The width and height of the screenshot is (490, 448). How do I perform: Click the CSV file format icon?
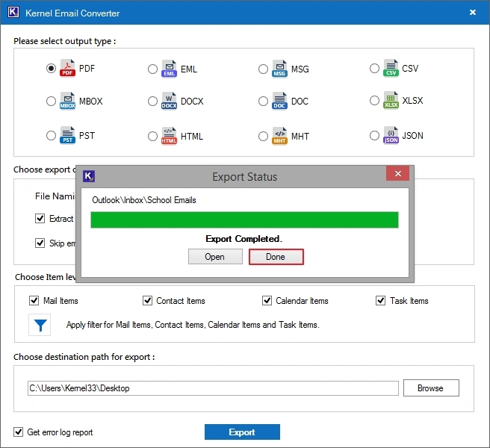[391, 68]
